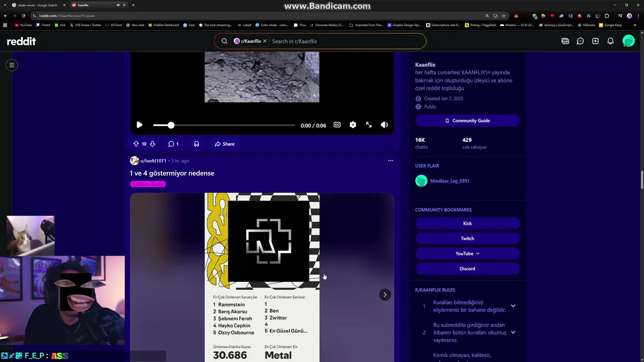Click the address bar URL
This screenshot has height=362, width=644.
pos(67,16)
